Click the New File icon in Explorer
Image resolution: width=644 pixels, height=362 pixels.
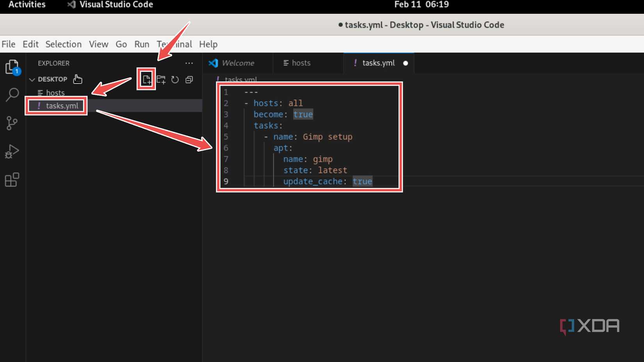(x=146, y=80)
